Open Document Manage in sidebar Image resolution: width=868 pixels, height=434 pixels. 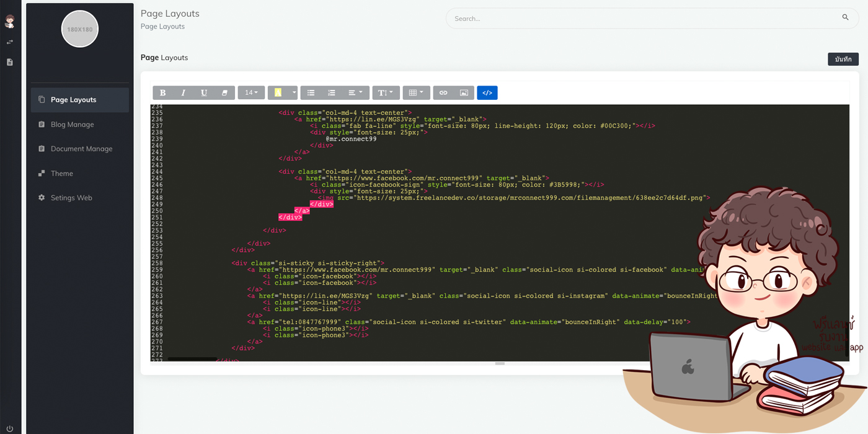[x=80, y=149]
